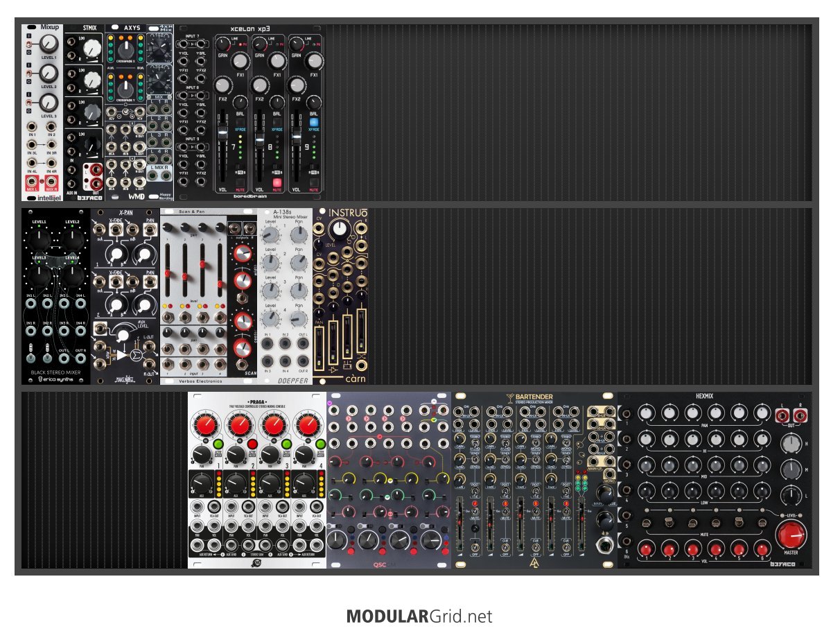
Task: Select the QSC module in bottom row
Action: (x=389, y=480)
